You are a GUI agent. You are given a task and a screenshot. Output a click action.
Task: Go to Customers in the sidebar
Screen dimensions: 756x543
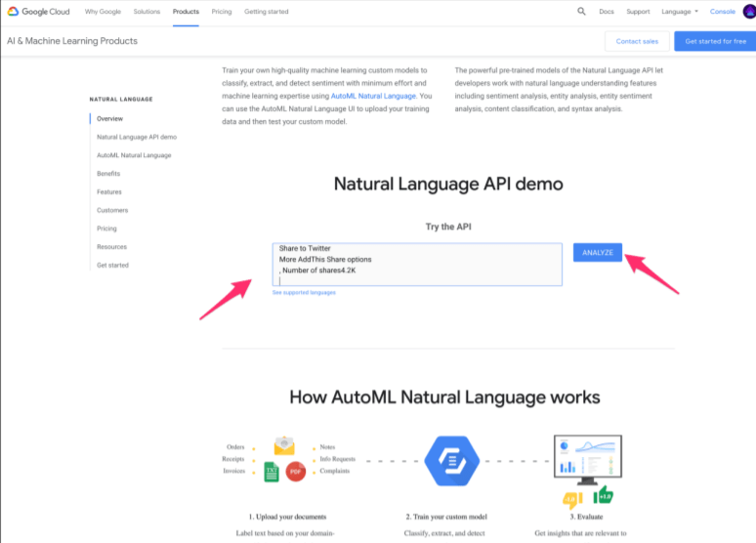pyautogui.click(x=112, y=210)
